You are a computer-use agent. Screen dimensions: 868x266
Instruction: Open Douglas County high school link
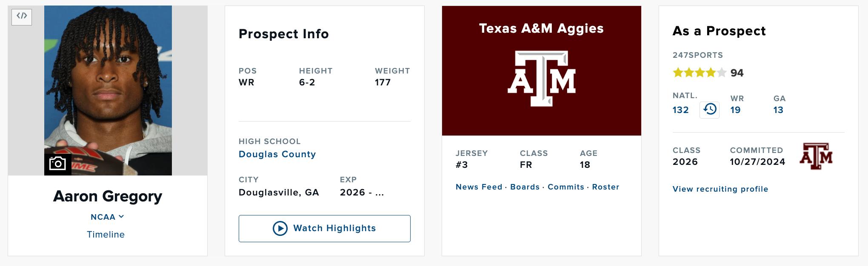[x=277, y=154]
